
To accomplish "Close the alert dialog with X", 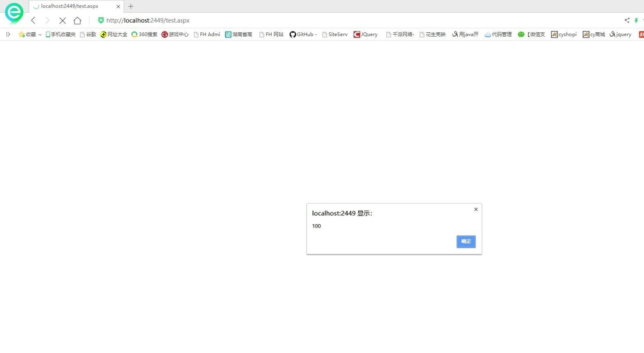I will [476, 209].
